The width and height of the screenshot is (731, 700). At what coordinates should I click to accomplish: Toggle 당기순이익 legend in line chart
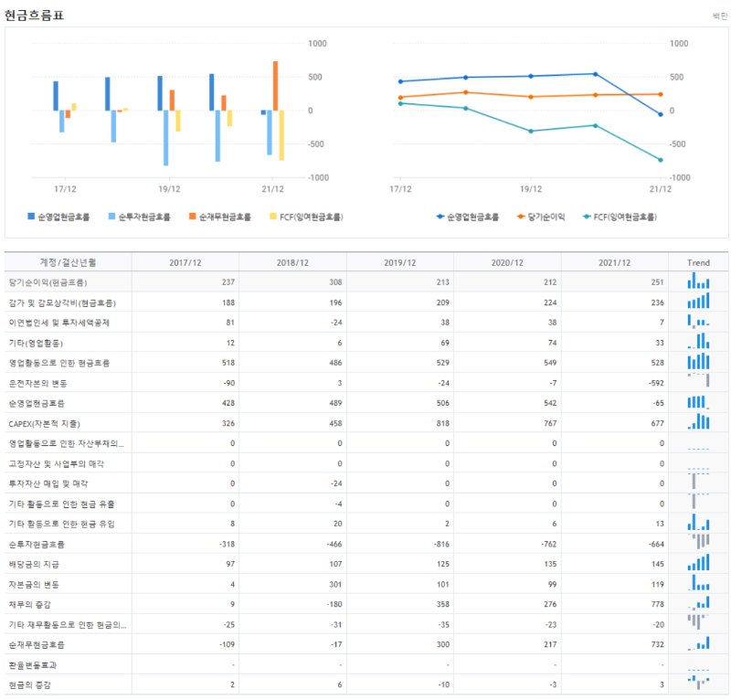(x=541, y=217)
